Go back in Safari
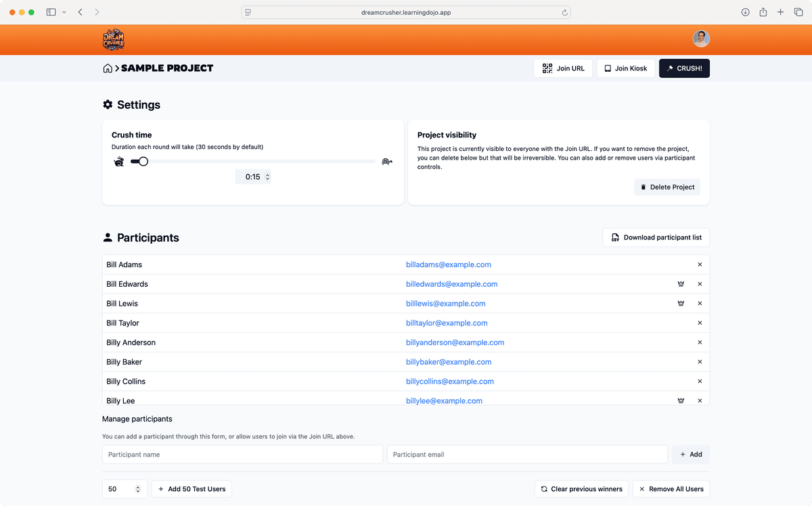Viewport: 812px width, 506px height. point(81,12)
